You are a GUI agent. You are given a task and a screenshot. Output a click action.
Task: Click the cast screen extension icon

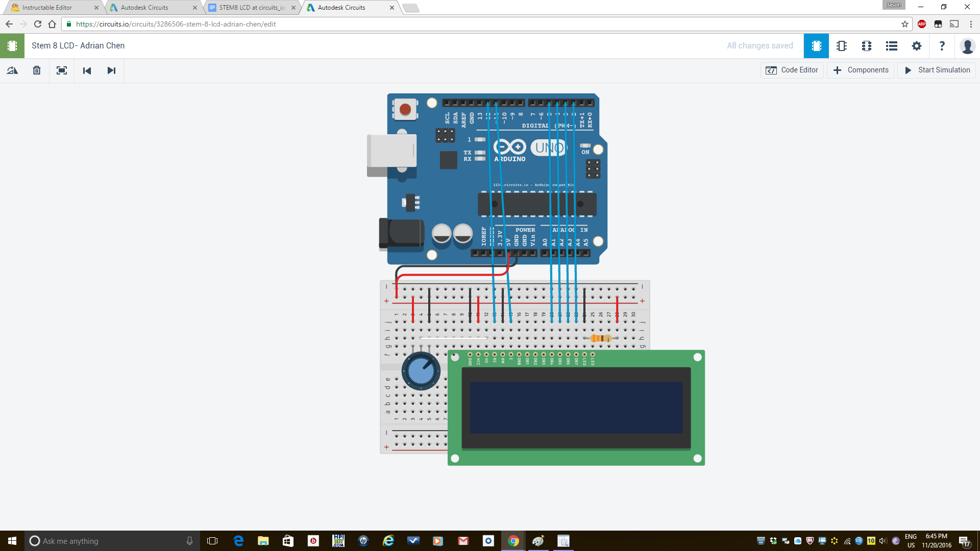[x=954, y=24]
